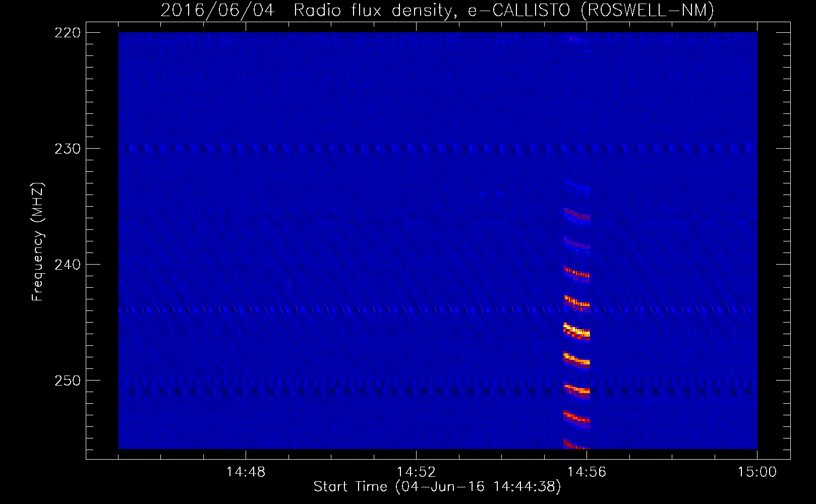Click the date 2016/06/04 in the title
Viewport: 816px width, 504px height.
pos(218,10)
